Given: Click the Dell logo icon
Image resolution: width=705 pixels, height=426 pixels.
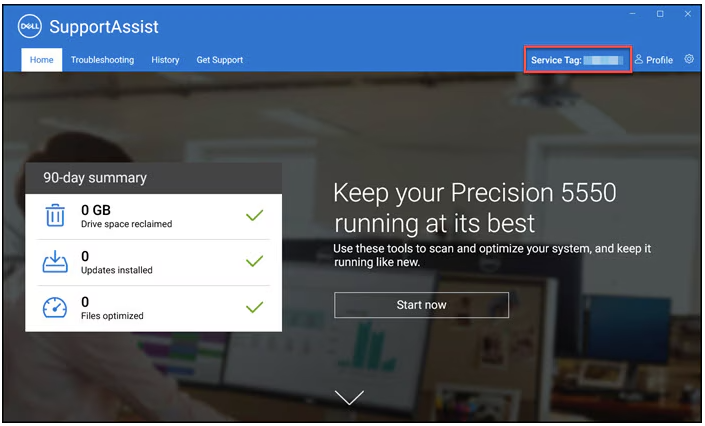Looking at the screenshot, I should (x=30, y=27).
